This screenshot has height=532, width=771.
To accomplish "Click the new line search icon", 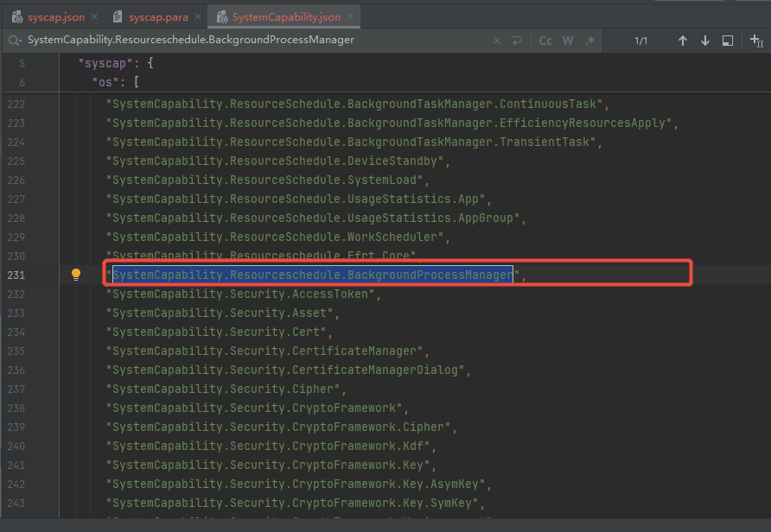I will click(x=516, y=41).
